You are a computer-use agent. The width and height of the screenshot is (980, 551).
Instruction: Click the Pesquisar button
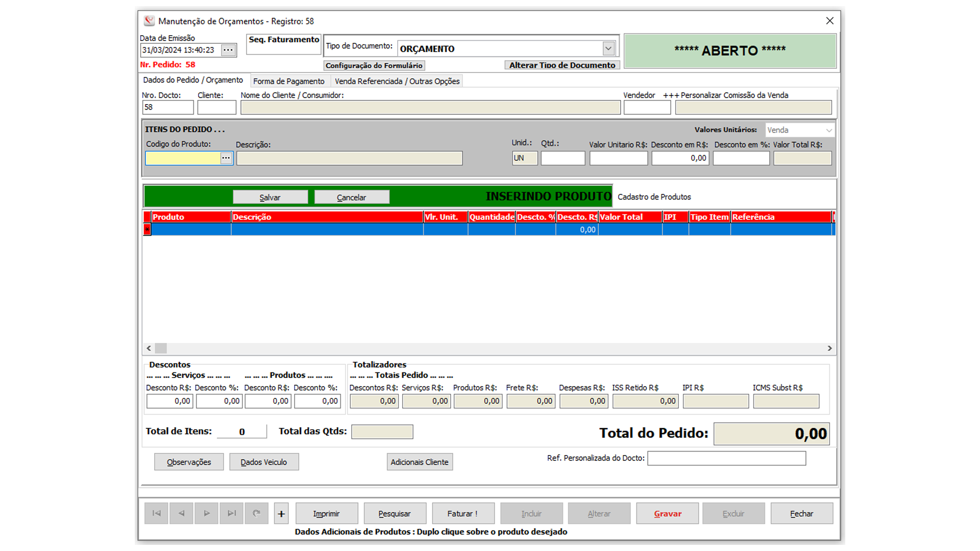point(395,513)
